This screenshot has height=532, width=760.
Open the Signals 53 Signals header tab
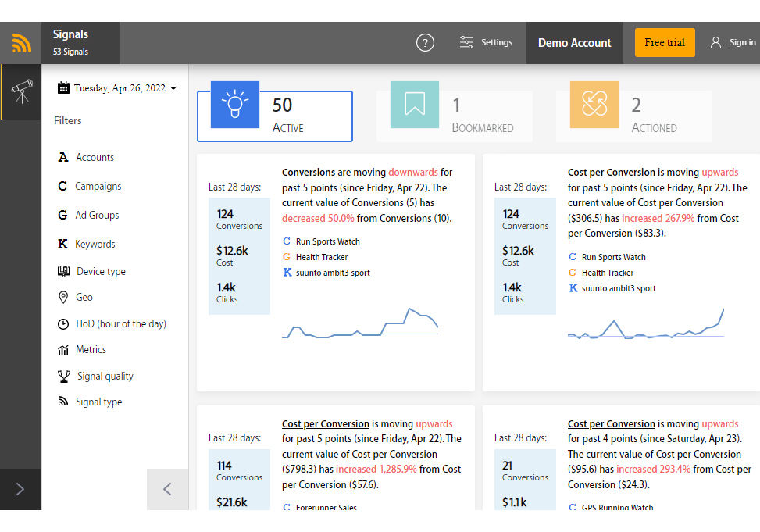point(80,43)
